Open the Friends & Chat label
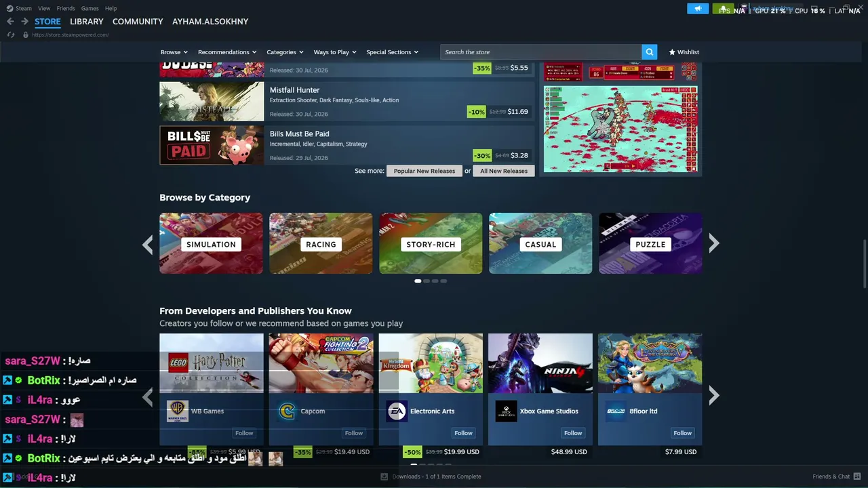Screen dimensions: 868x488 (x=831, y=476)
